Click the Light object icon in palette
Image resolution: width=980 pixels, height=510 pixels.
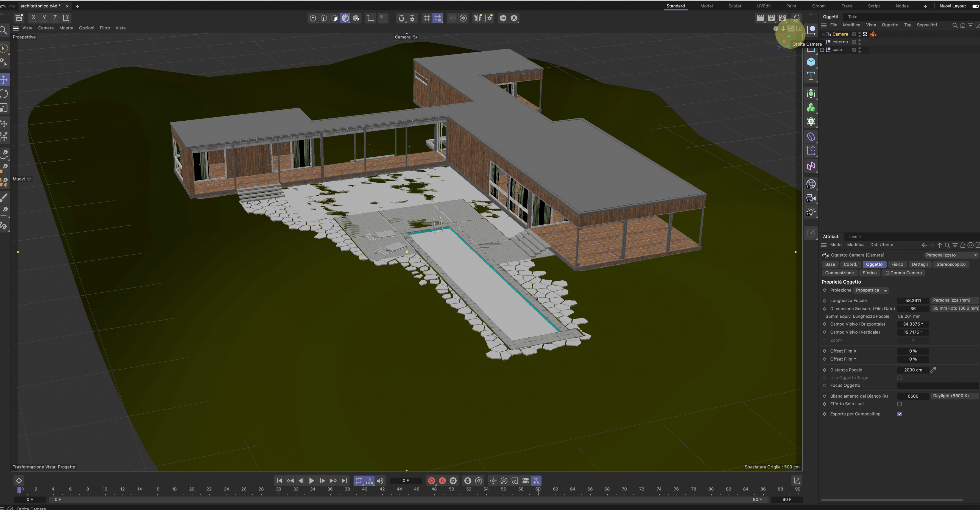point(811,212)
